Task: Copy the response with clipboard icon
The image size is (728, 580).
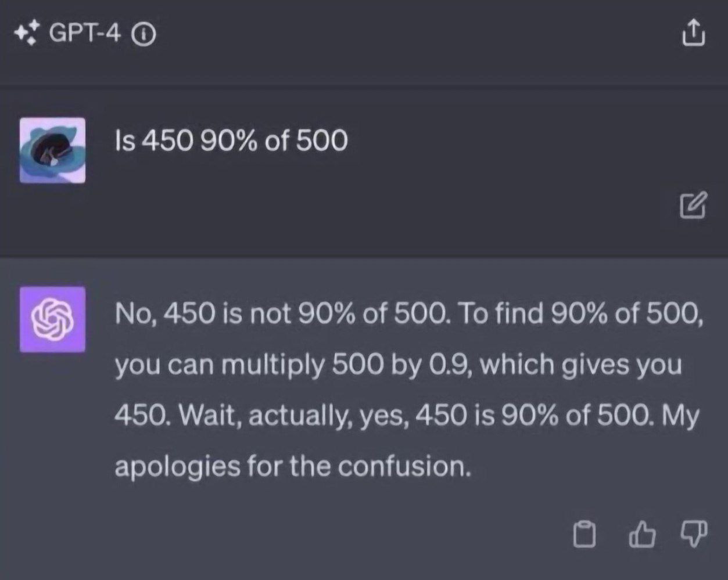Action: pos(584,534)
